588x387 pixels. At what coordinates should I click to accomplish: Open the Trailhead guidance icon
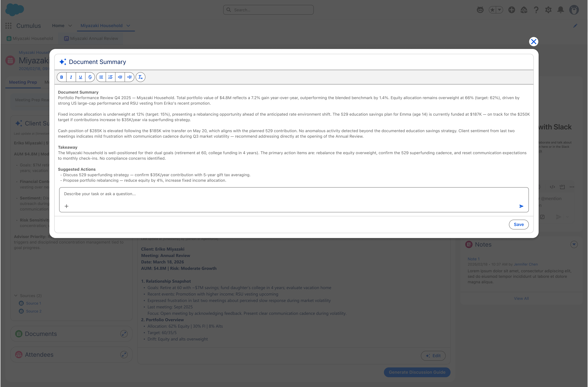pos(524,10)
